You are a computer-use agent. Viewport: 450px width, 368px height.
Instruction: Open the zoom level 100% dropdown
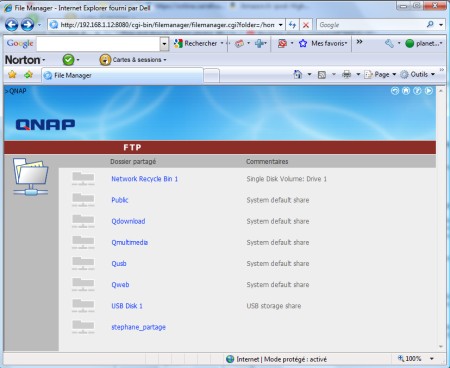pos(432,359)
